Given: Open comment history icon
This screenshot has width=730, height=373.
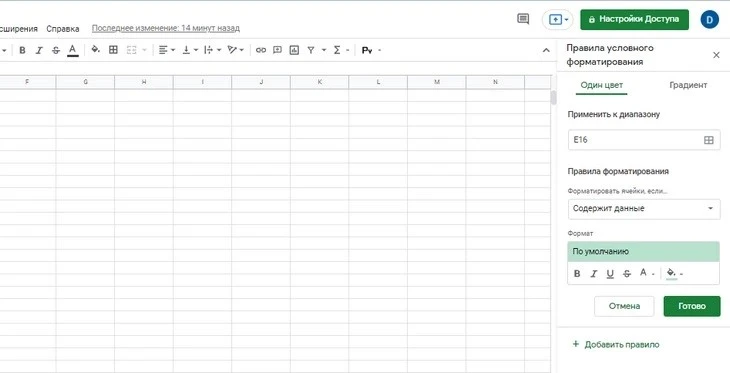Looking at the screenshot, I should tap(523, 19).
